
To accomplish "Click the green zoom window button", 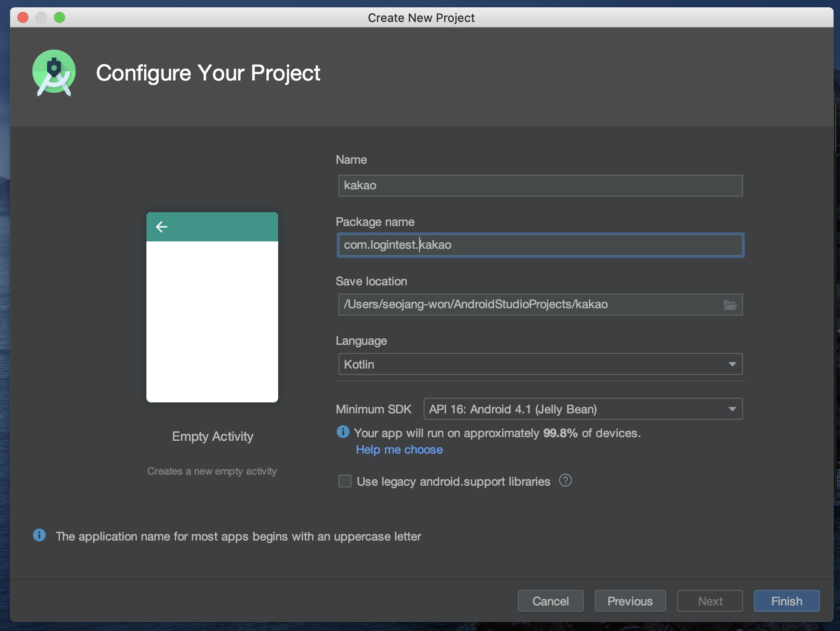I will 59,17.
